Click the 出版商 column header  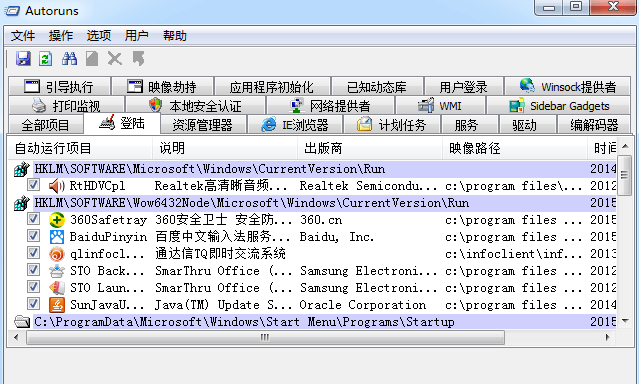370,148
